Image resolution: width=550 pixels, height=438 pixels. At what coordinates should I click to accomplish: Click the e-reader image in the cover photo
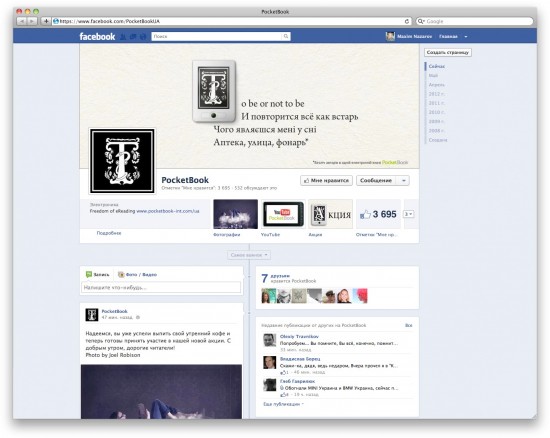point(214,91)
